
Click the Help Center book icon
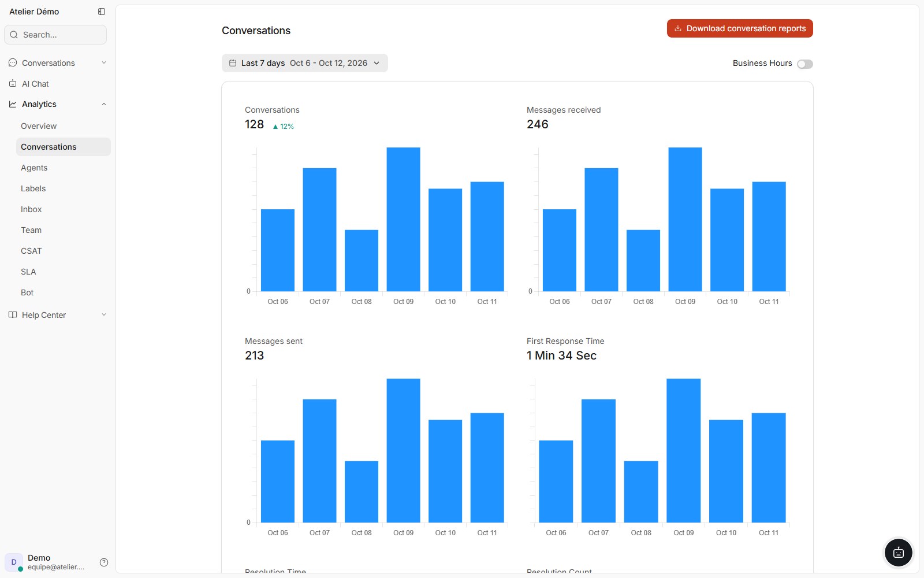click(13, 314)
